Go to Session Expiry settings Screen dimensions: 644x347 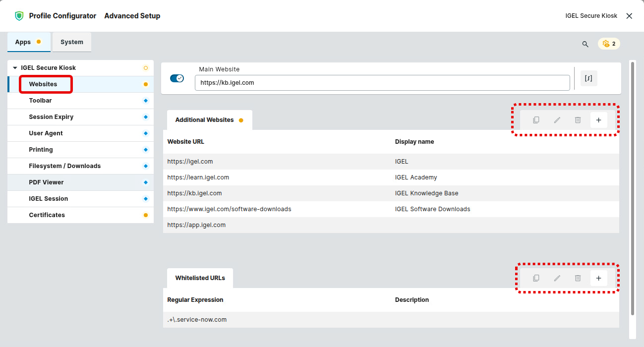tap(51, 117)
